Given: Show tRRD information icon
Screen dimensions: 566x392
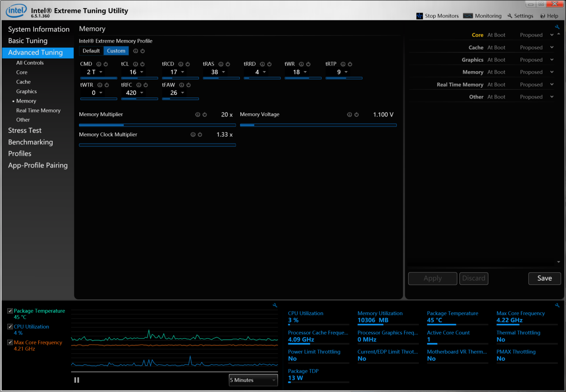Looking at the screenshot, I should (x=262, y=64).
